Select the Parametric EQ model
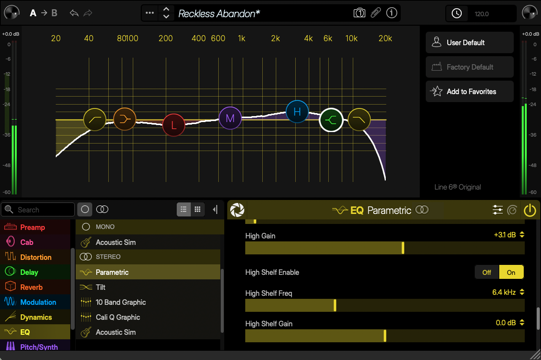Viewport: 541px width, 360px height. pos(148,272)
